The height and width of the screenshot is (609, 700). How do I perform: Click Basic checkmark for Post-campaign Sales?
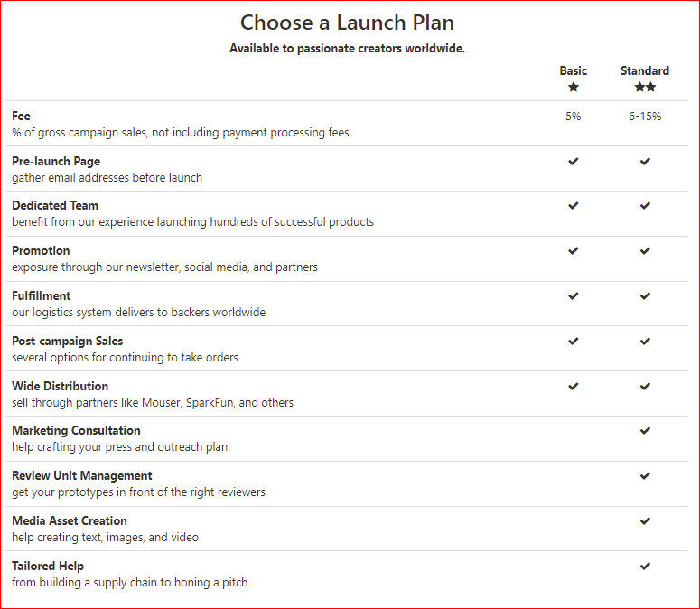[573, 342]
